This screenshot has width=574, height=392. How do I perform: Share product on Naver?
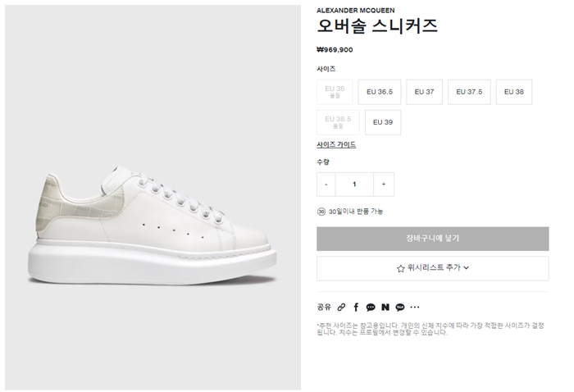385,308
